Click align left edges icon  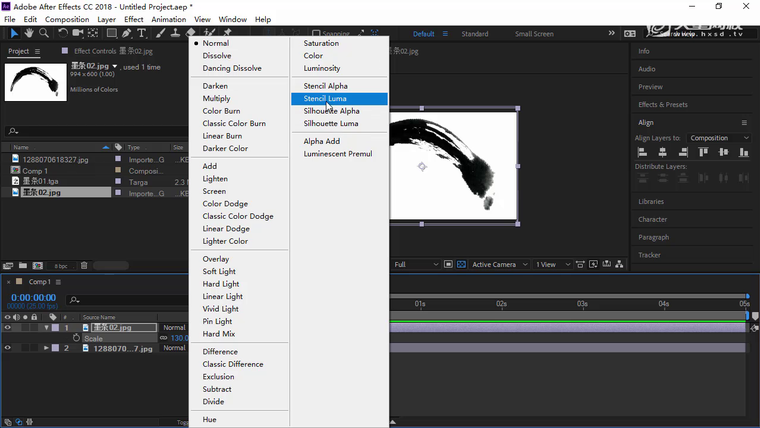coord(642,152)
